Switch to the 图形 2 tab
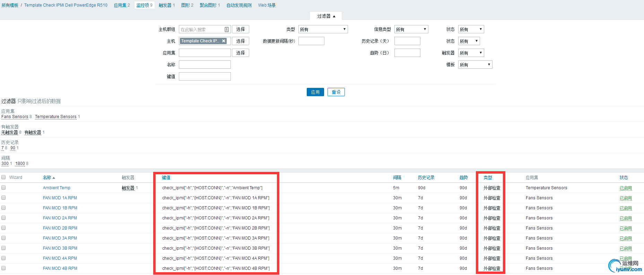Screen dimensions: 644x275 (187, 5)
